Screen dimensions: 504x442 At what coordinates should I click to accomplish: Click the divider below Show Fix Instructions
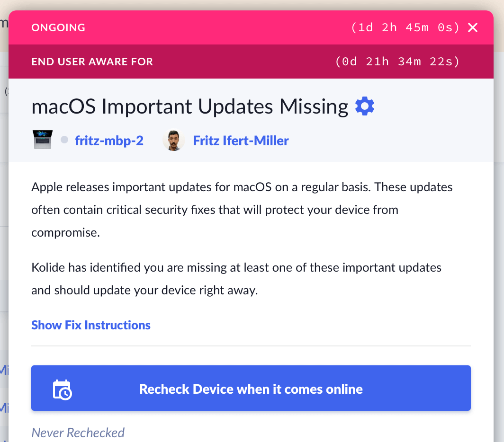(251, 346)
